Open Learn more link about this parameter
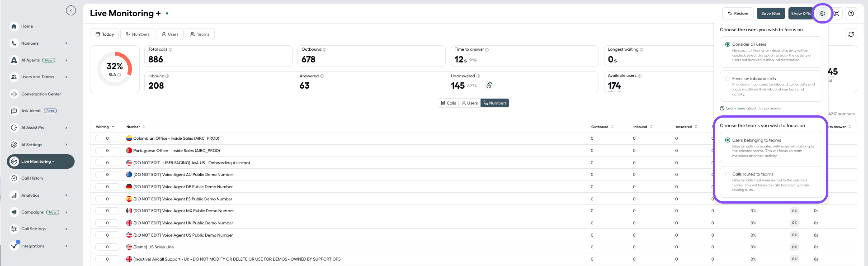This screenshot has height=266, width=868. (x=736, y=109)
